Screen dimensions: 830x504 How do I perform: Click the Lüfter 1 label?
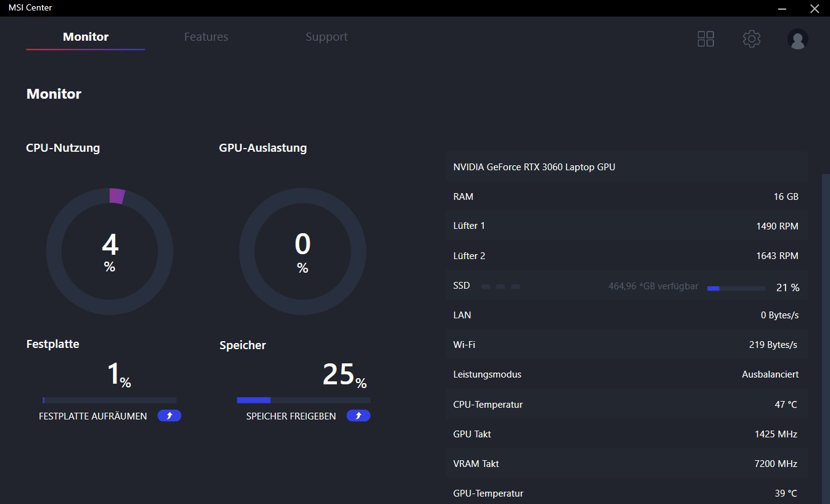coord(469,226)
